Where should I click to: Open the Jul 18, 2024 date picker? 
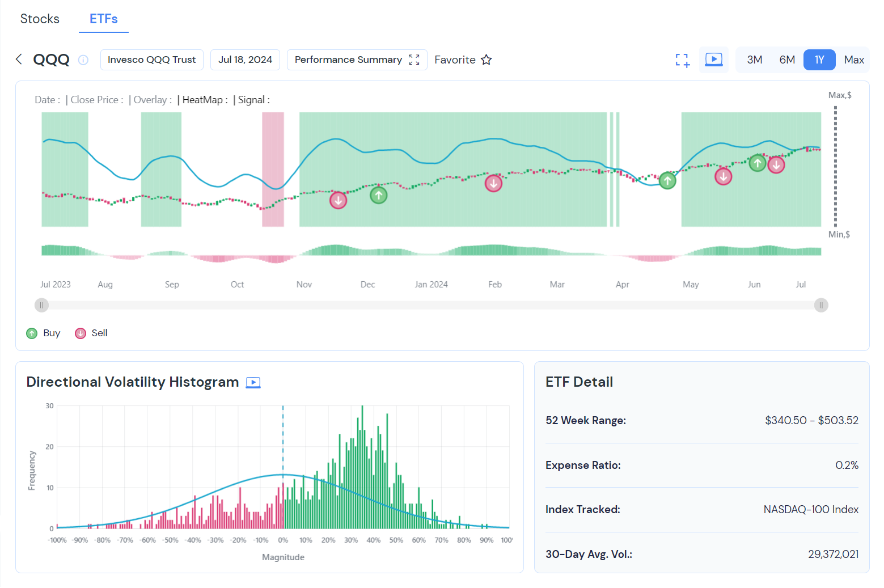click(245, 60)
